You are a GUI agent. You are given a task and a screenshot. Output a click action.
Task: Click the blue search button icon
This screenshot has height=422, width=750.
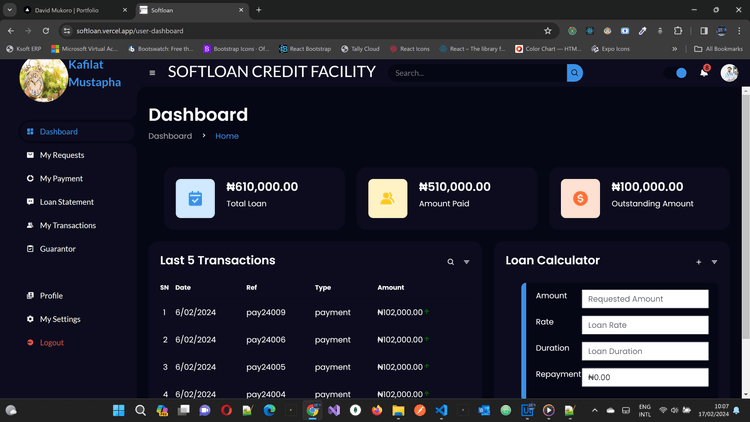(x=574, y=73)
